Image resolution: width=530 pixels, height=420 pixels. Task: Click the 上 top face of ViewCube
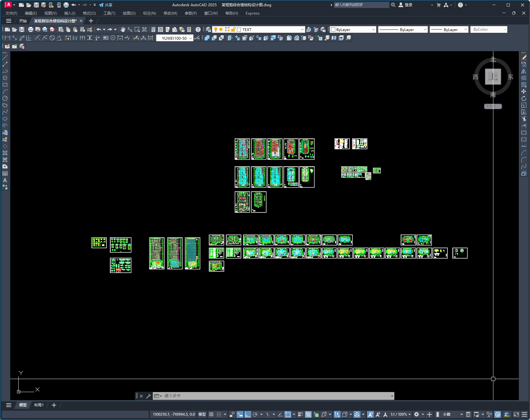tap(493, 77)
